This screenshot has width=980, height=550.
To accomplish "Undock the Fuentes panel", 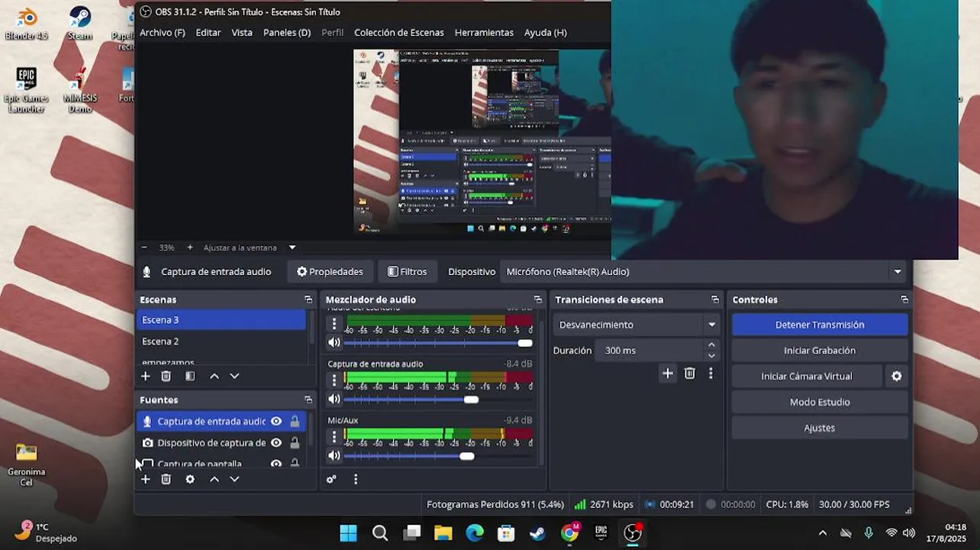I will [308, 400].
